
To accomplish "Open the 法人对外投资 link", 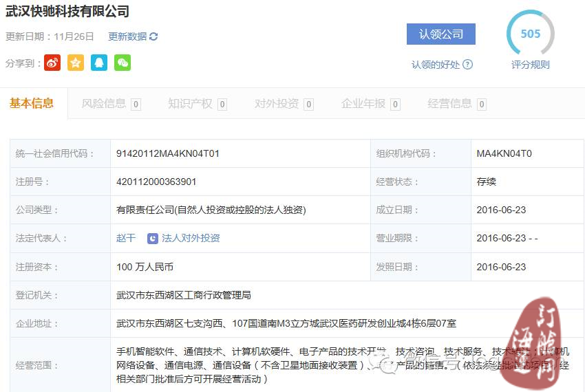I will point(191,238).
